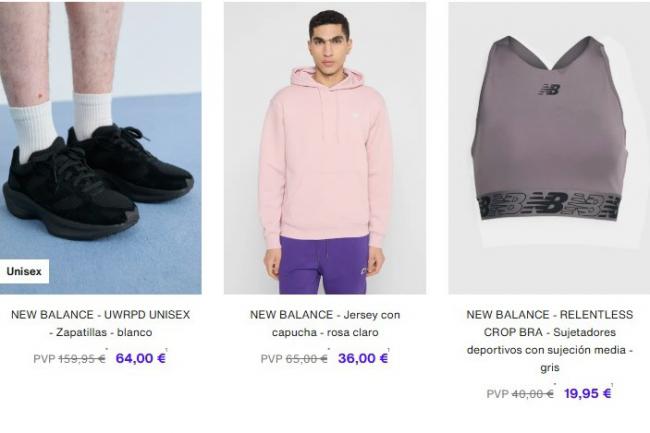Click 'rosa claro' color text under hoodie
Viewport: 650px width, 433px height.
coord(353,332)
